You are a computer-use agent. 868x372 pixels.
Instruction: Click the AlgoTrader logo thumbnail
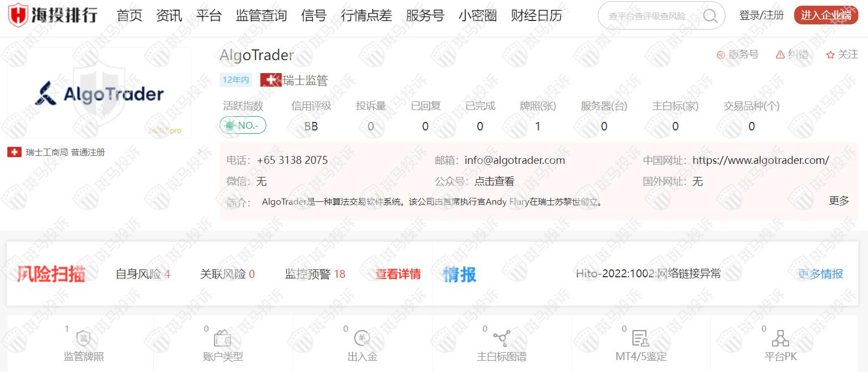(x=99, y=94)
